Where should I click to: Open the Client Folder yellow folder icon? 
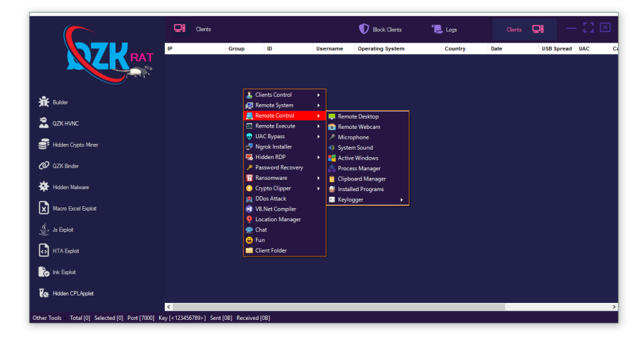click(x=249, y=250)
